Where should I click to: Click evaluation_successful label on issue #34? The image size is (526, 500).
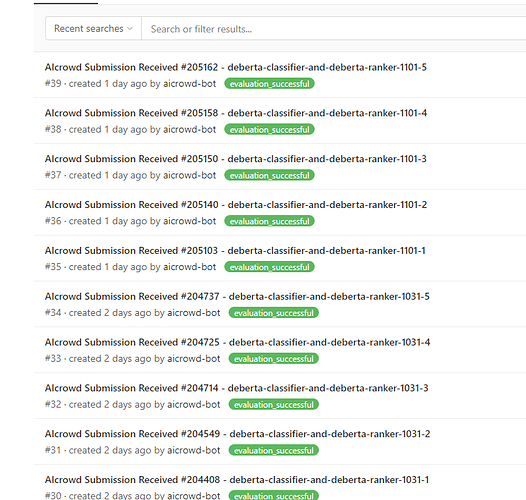pyautogui.click(x=274, y=313)
